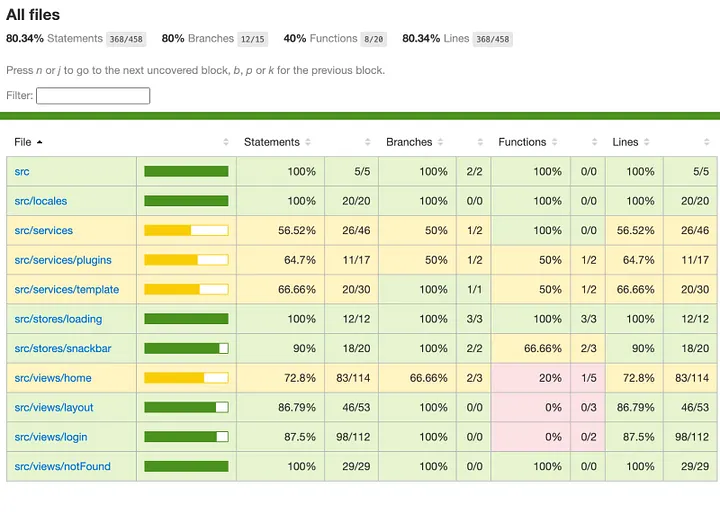Click the Lines 368/458 summary badge
This screenshot has height=525, width=720.
pos(493,39)
